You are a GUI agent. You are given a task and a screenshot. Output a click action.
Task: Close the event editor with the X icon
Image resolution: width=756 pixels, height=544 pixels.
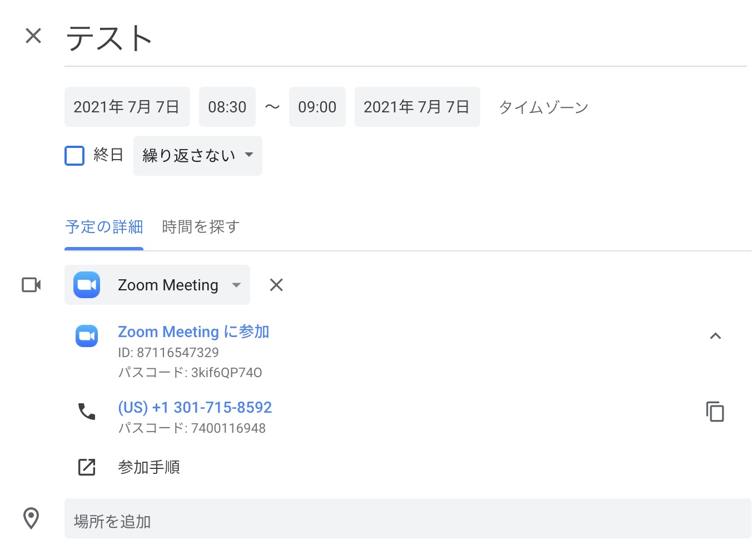tap(33, 36)
